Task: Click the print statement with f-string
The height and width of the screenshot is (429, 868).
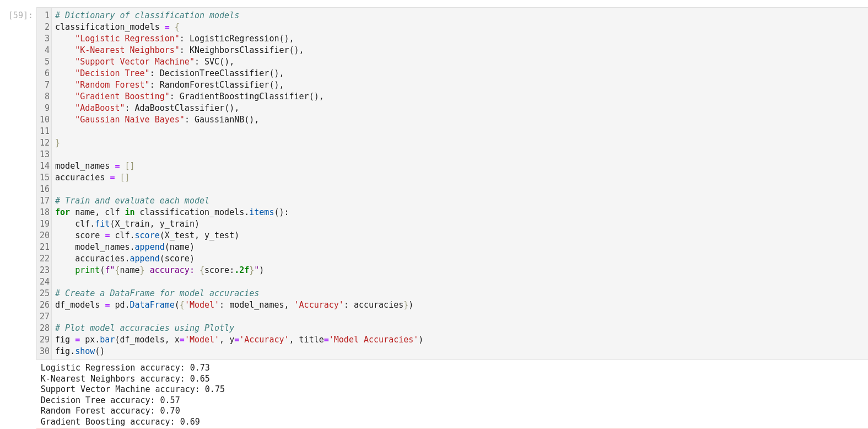Action: (x=169, y=270)
